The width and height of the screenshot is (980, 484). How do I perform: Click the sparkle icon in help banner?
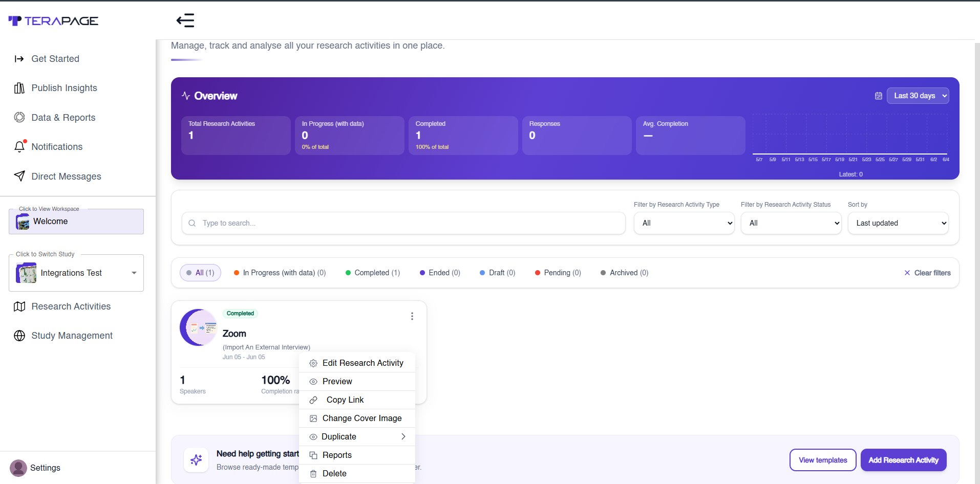point(196,460)
